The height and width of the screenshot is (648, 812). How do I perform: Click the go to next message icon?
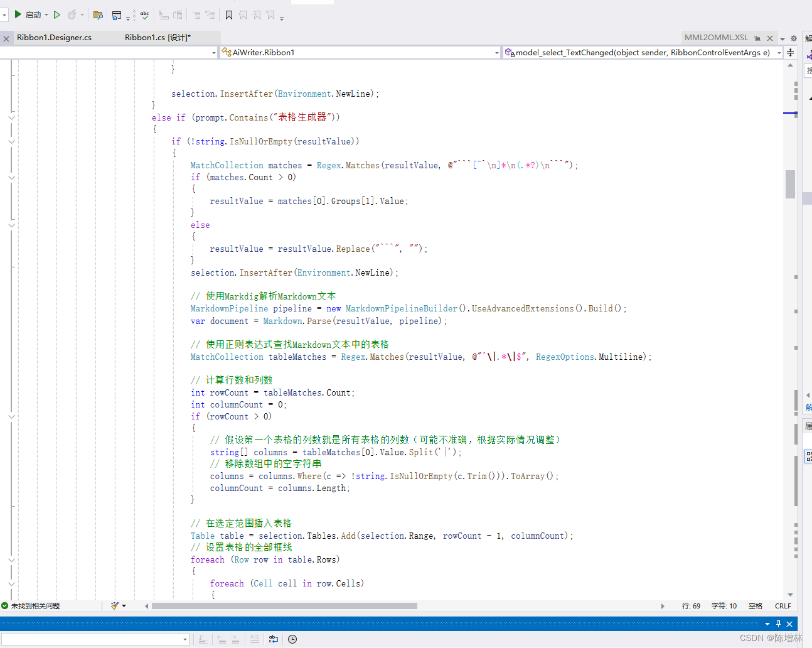(235, 639)
